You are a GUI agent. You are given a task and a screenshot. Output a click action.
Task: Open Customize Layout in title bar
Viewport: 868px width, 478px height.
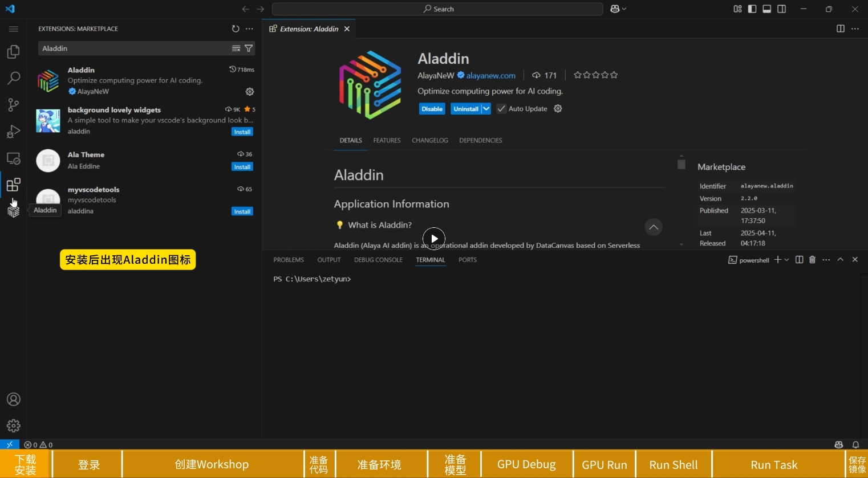(737, 9)
